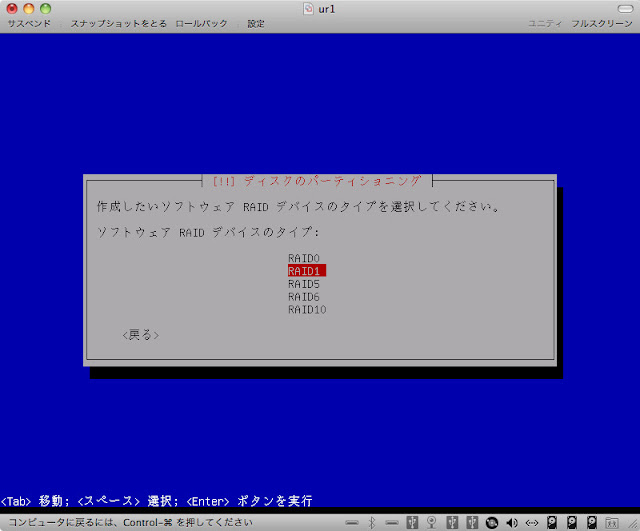
Task: Click the network adapter arrows icon
Action: [x=532, y=523]
